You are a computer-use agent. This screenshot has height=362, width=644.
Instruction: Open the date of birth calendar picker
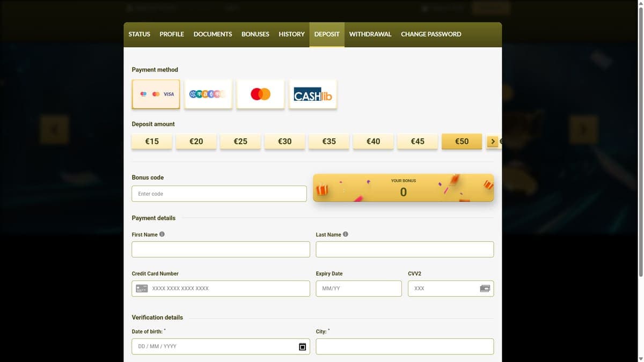[x=302, y=346]
